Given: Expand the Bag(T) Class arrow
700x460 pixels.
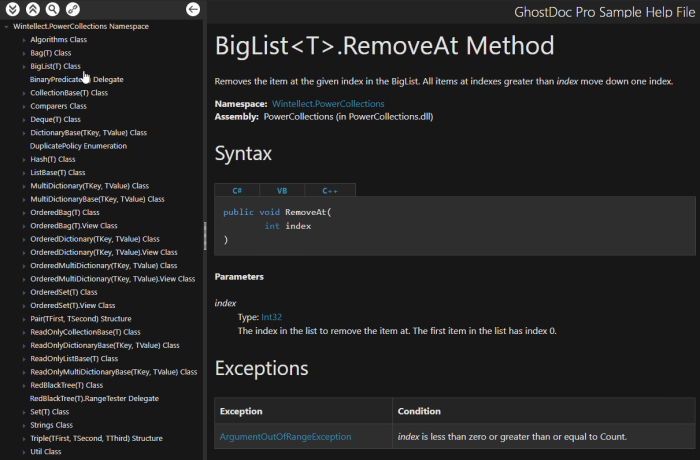Looking at the screenshot, I should [24, 53].
